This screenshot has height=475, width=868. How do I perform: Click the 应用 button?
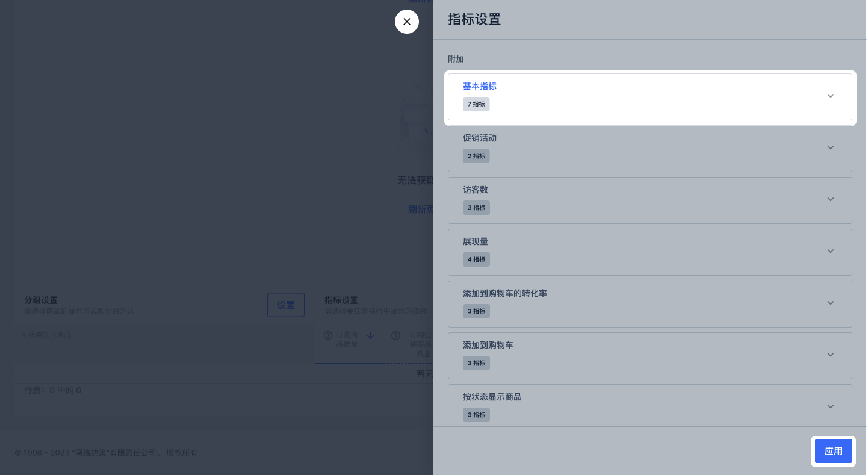[x=833, y=452]
